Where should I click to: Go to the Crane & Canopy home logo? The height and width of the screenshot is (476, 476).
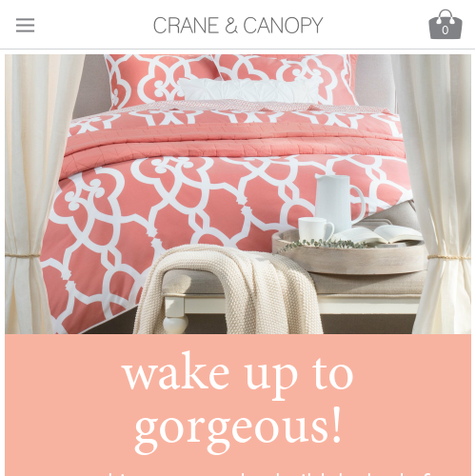coord(238,25)
